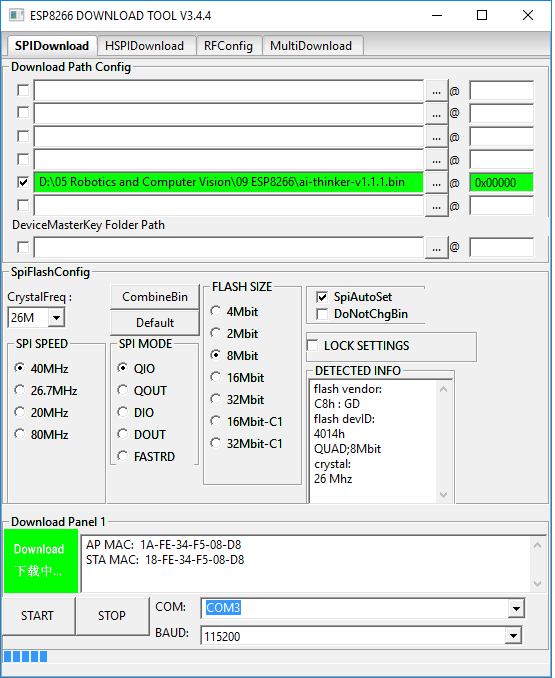Click the DeviceMasterKey path field

coord(229,247)
